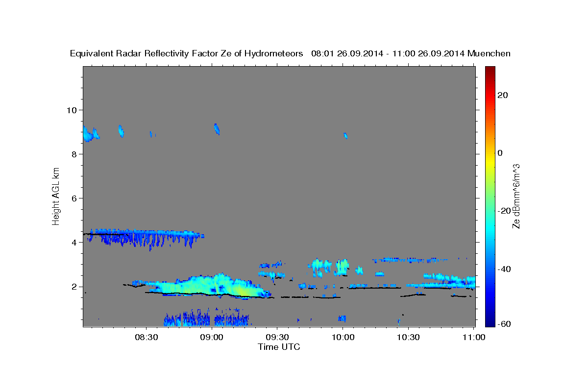Image resolution: width=588 pixels, height=392 pixels.
Task: Click the plot title text
Action: pos(290,53)
